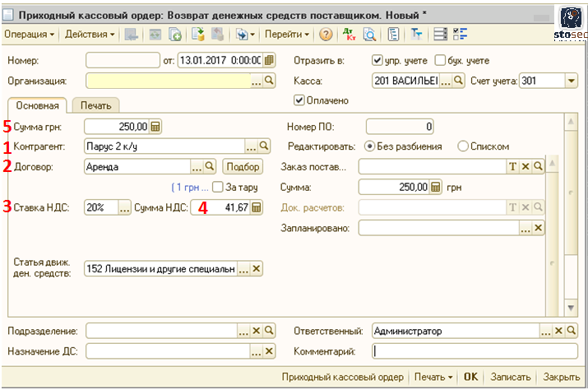Check the За тару checkbox
Screen dimensions: 588x390
[x=217, y=187]
